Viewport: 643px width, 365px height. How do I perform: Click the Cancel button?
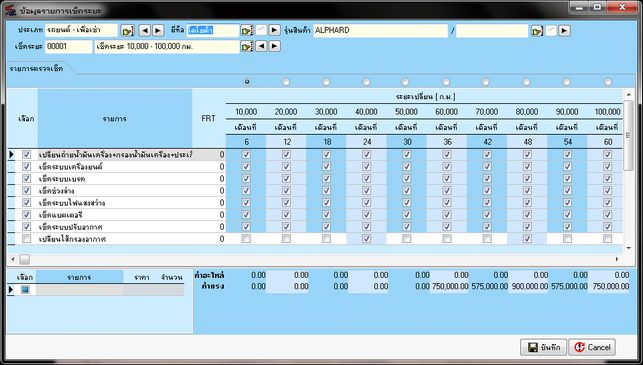[592, 347]
